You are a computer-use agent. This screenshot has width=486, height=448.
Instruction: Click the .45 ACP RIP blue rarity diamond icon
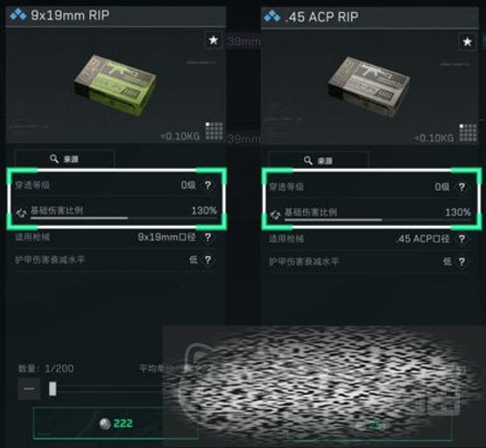(271, 16)
